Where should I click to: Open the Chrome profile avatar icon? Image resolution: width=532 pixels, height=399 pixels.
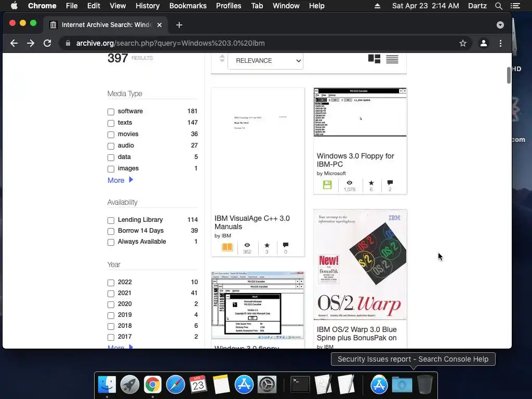coord(484,43)
